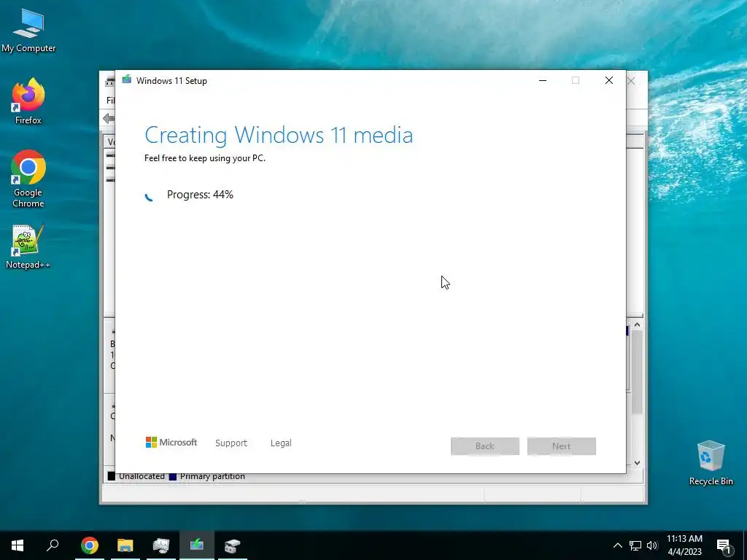
Task: Open network status tray icon
Action: 635,545
